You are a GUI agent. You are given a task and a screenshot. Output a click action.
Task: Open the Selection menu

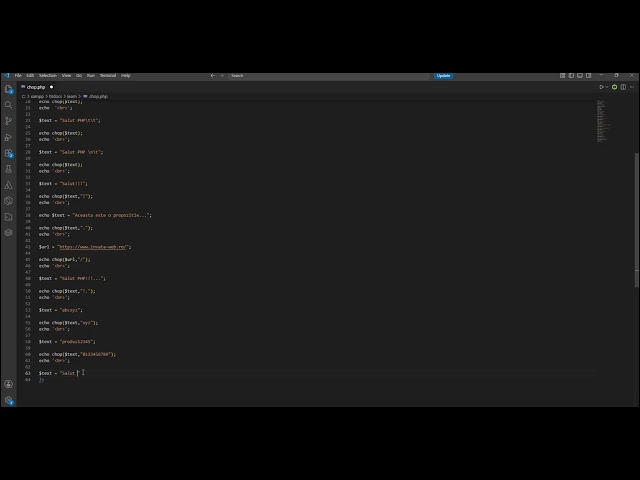48,76
